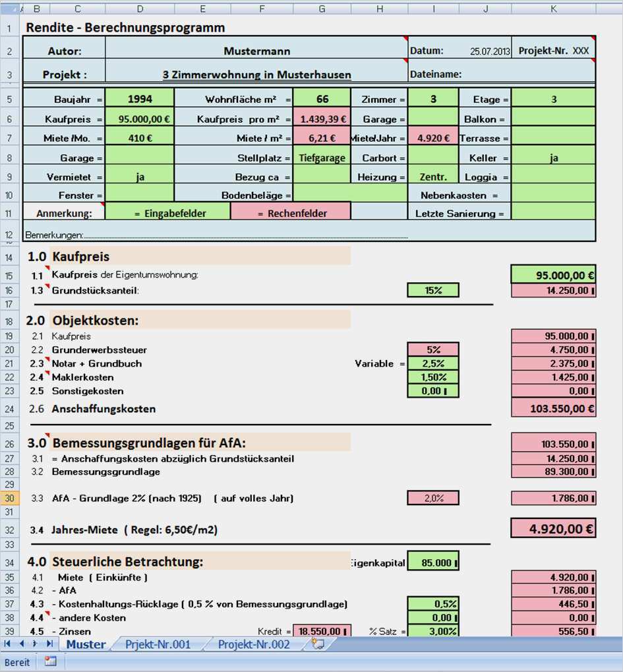Select column K header

553,9
